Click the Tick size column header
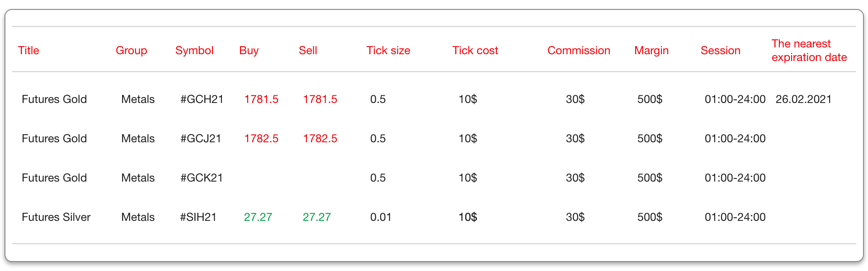 point(388,50)
